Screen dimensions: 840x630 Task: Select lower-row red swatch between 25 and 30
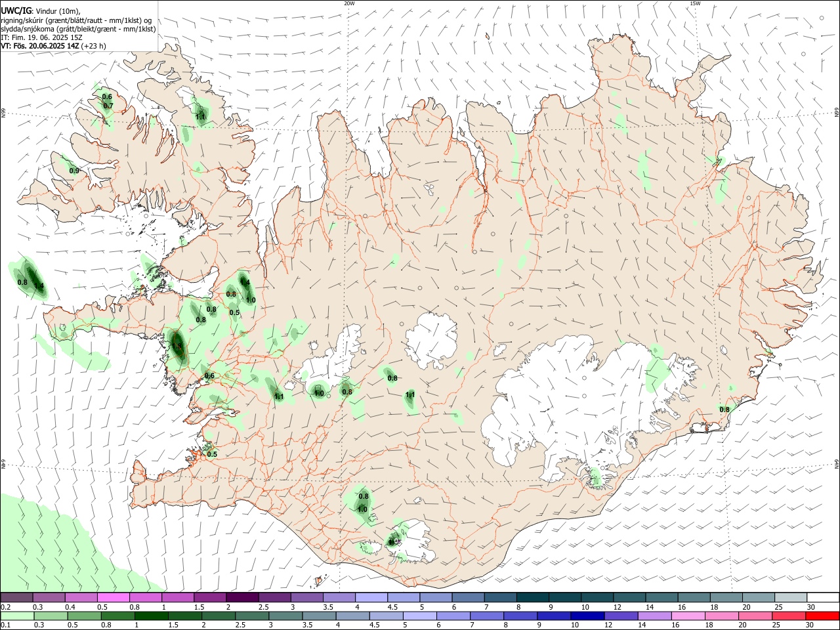[x=789, y=616]
